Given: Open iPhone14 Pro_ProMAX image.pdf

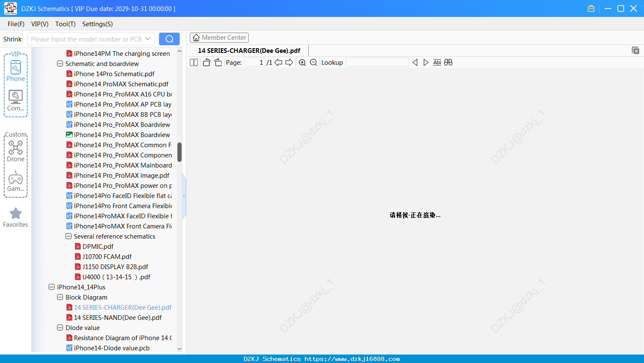Looking at the screenshot, I should tap(118, 176).
